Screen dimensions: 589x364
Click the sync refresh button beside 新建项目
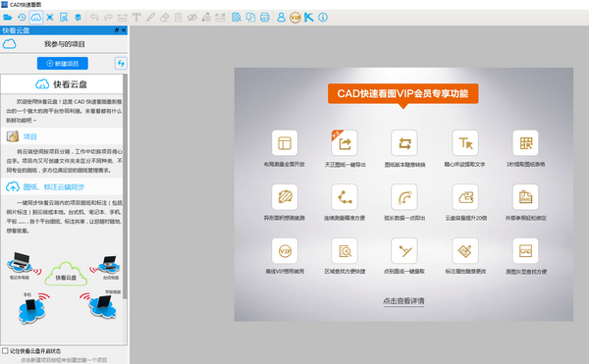coord(121,64)
